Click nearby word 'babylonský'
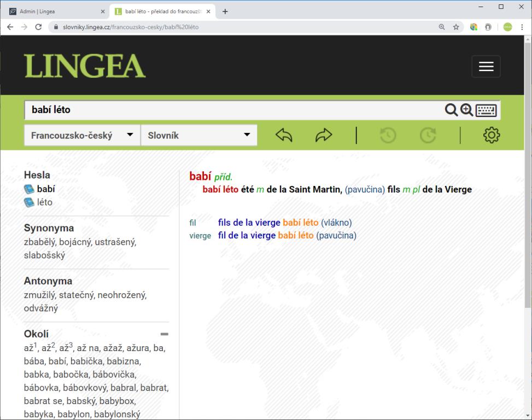This screenshot has height=420, width=532. [x=117, y=414]
